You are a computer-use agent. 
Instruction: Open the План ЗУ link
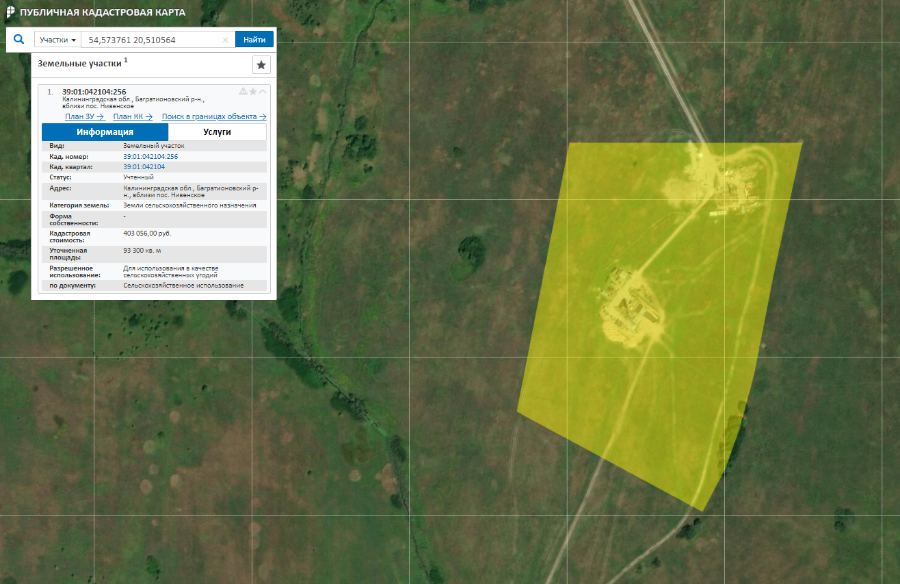pyautogui.click(x=84, y=117)
